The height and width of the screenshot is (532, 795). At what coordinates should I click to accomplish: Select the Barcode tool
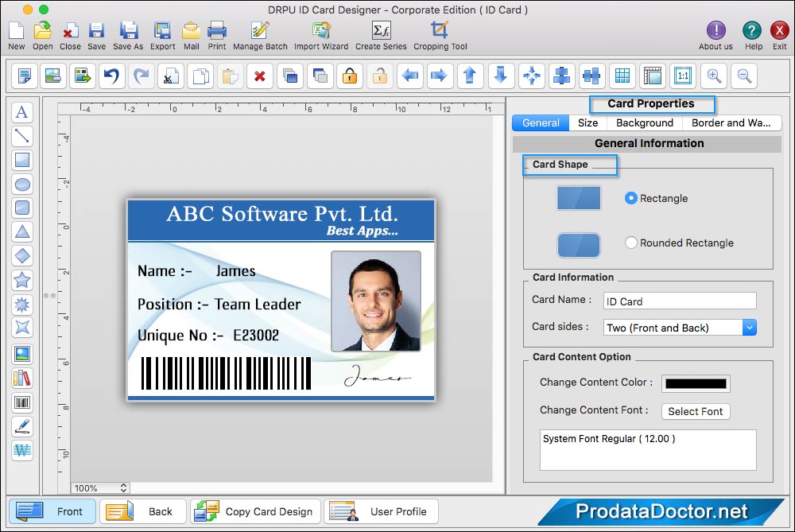[x=21, y=402]
